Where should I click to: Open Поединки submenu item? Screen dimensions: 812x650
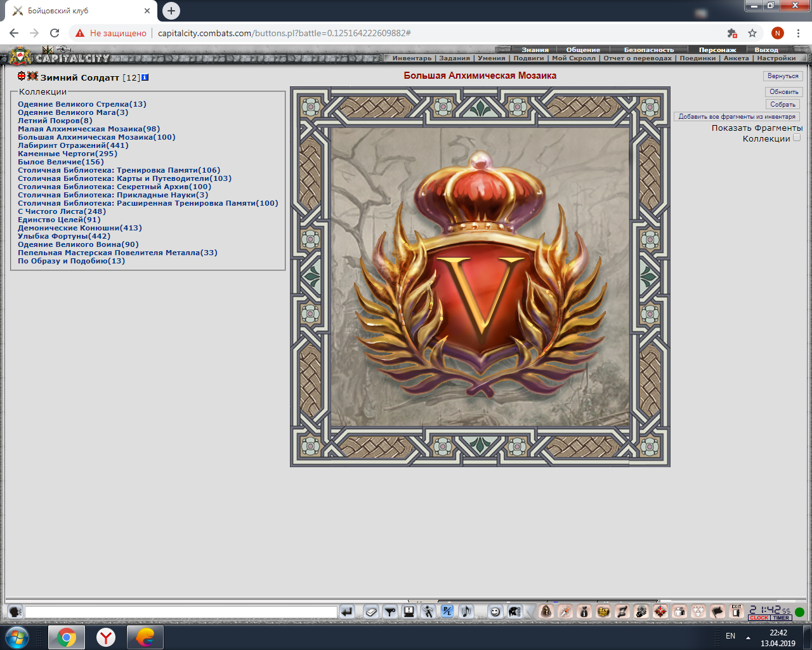tap(698, 58)
